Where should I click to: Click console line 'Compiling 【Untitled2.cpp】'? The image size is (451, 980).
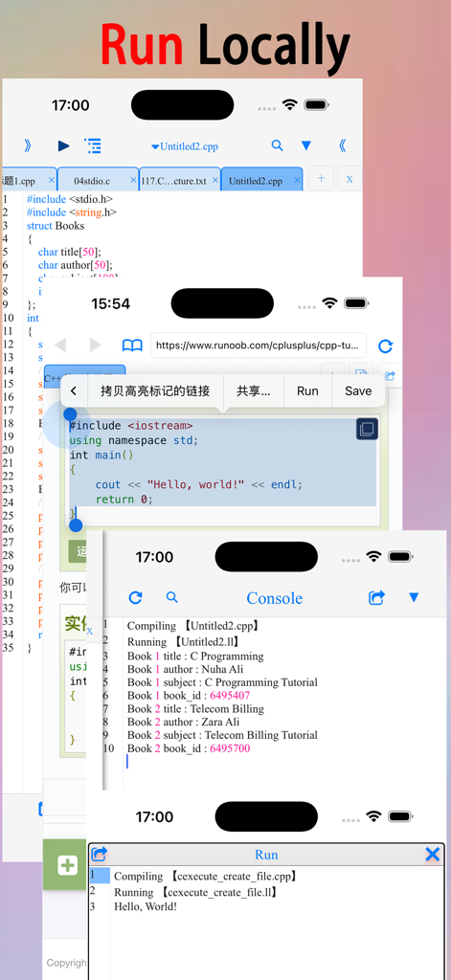click(192, 625)
